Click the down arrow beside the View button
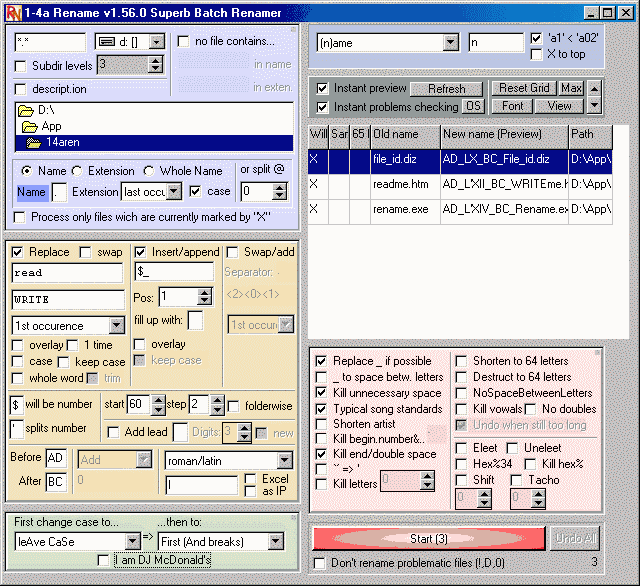640x586 pixels. [594, 105]
